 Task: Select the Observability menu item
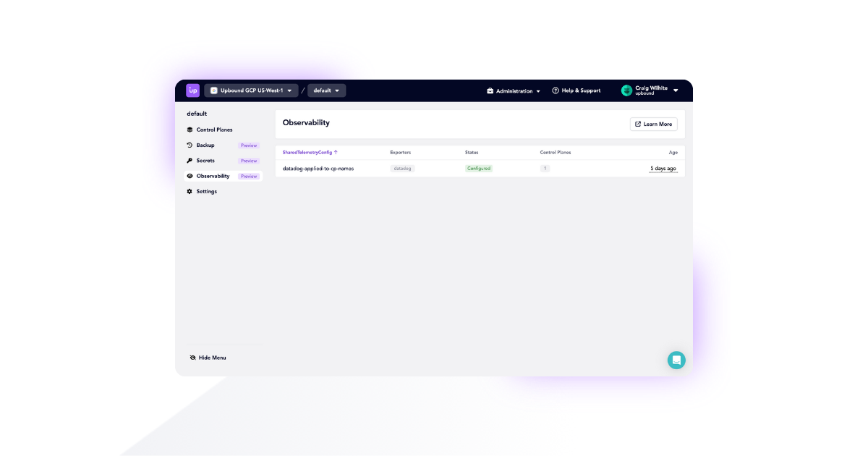coord(224,176)
